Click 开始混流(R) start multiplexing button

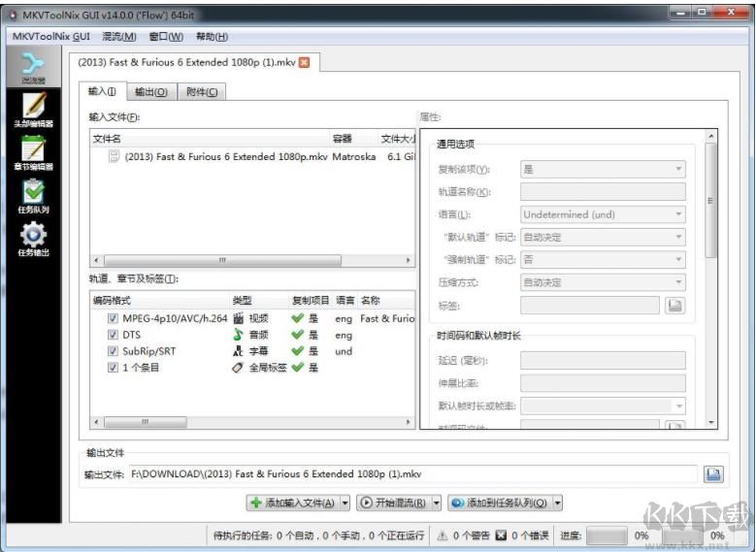[394, 503]
